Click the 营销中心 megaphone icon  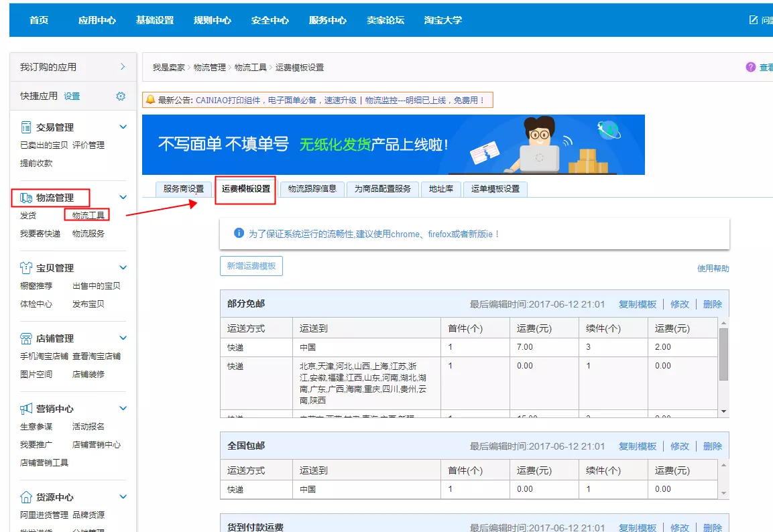26,409
